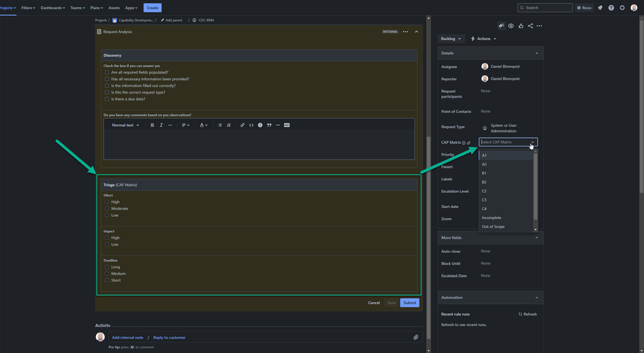644x353 pixels.
Task: Open Request Analysis form options ellipsis
Action: 405,32
